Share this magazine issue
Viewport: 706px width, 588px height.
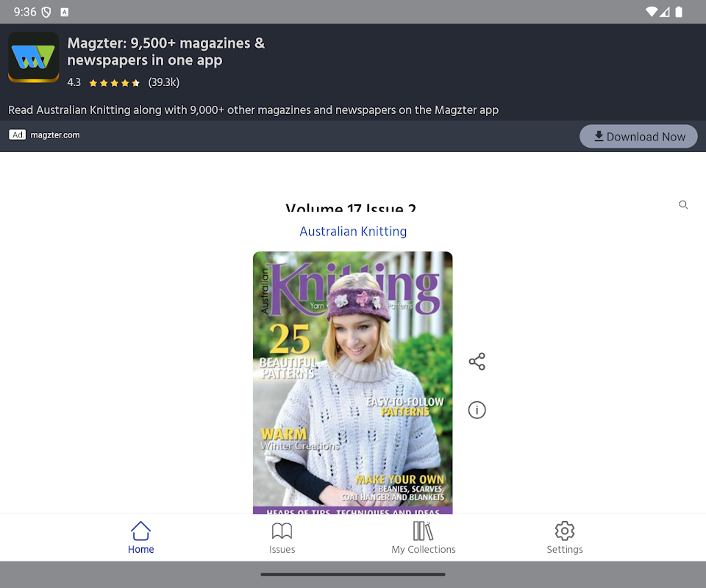click(x=477, y=362)
